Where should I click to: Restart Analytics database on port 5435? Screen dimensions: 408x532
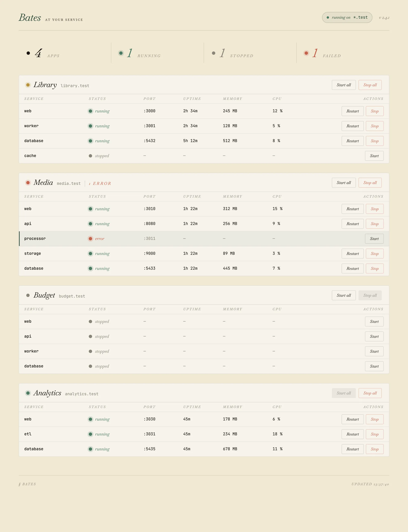pos(352,449)
